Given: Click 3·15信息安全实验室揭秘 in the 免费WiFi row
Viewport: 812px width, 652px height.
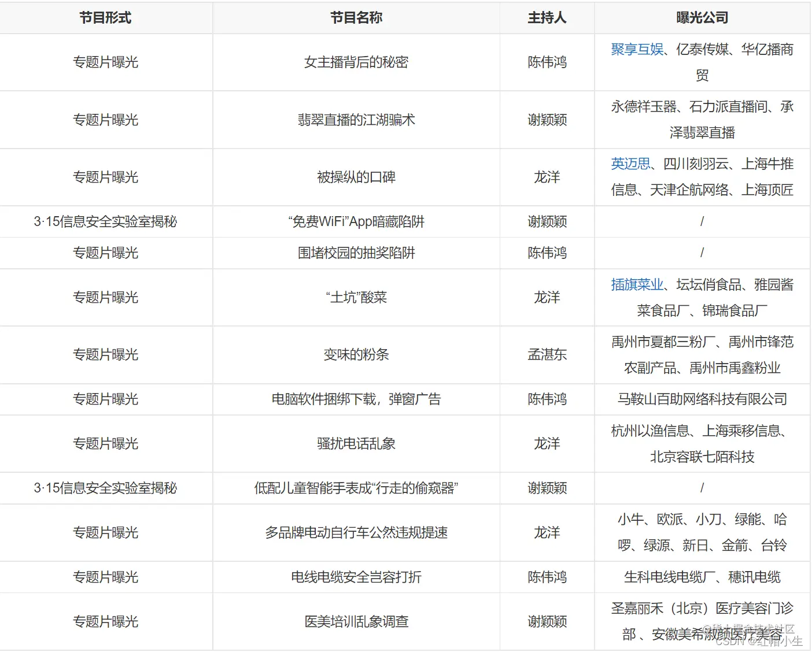Looking at the screenshot, I should click(105, 222).
